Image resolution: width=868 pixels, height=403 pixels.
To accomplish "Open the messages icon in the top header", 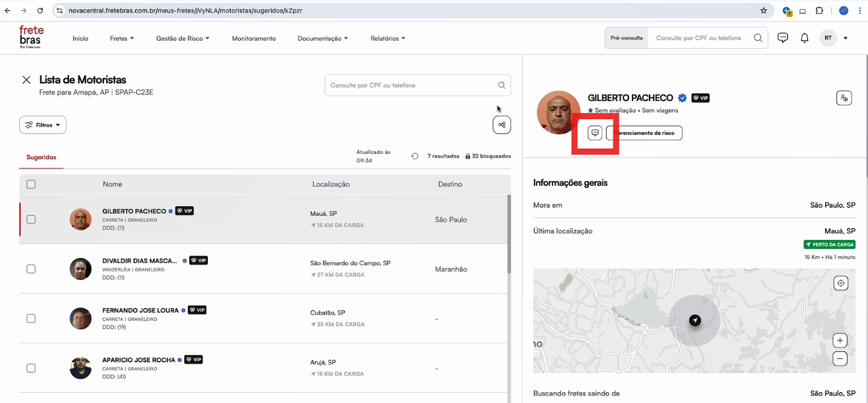I will [782, 38].
